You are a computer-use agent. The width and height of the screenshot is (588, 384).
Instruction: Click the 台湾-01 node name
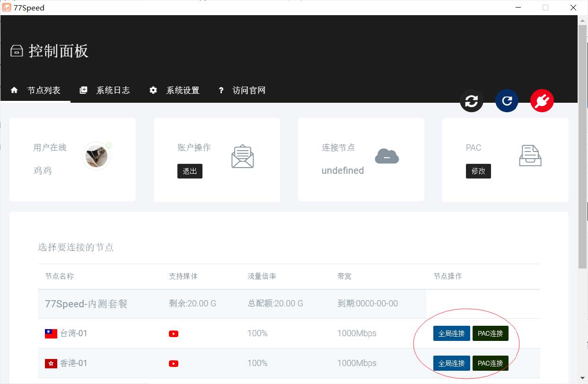74,333
